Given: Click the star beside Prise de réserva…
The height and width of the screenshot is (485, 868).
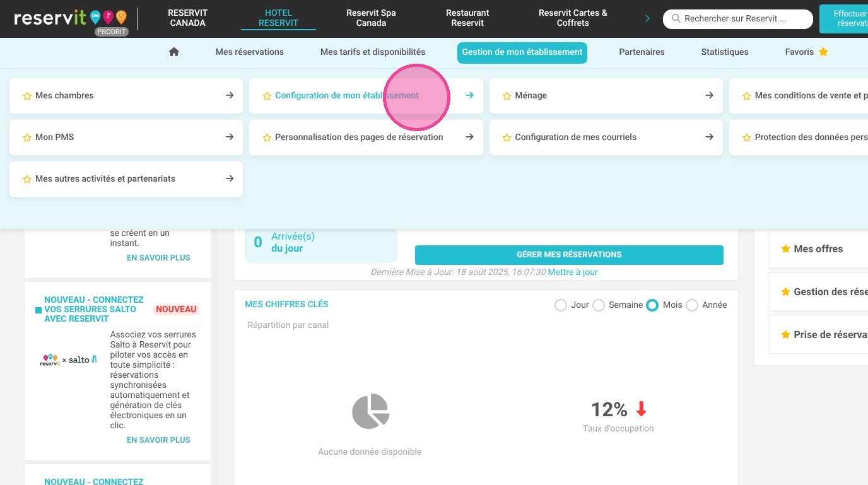Looking at the screenshot, I should [x=785, y=335].
